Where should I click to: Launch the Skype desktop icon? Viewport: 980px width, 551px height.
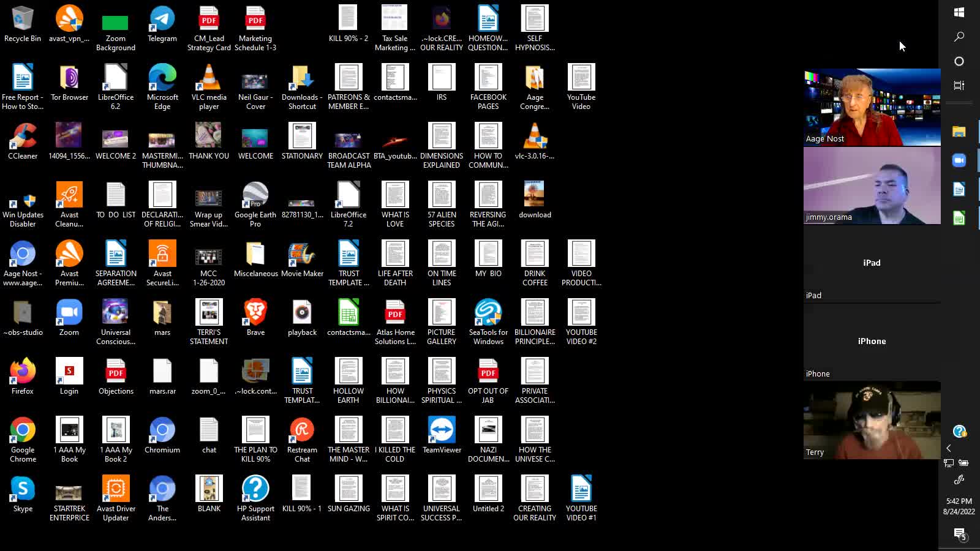[x=23, y=495]
